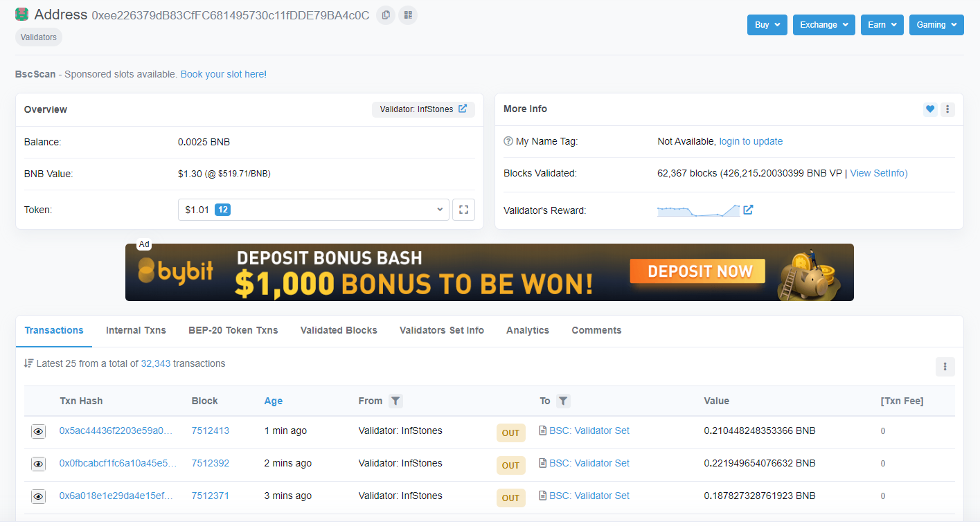This screenshot has width=980, height=526.
Task: Open View SetInfo link
Action: (879, 173)
